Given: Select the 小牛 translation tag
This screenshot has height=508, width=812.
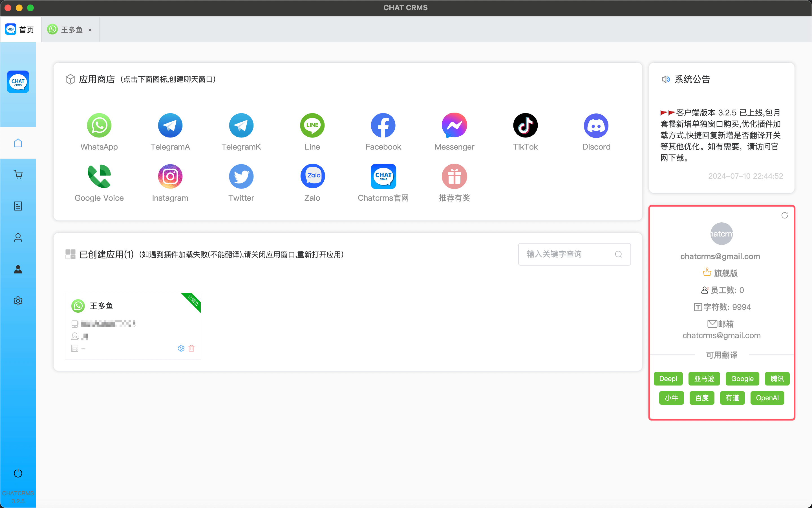Looking at the screenshot, I should pyautogui.click(x=671, y=398).
